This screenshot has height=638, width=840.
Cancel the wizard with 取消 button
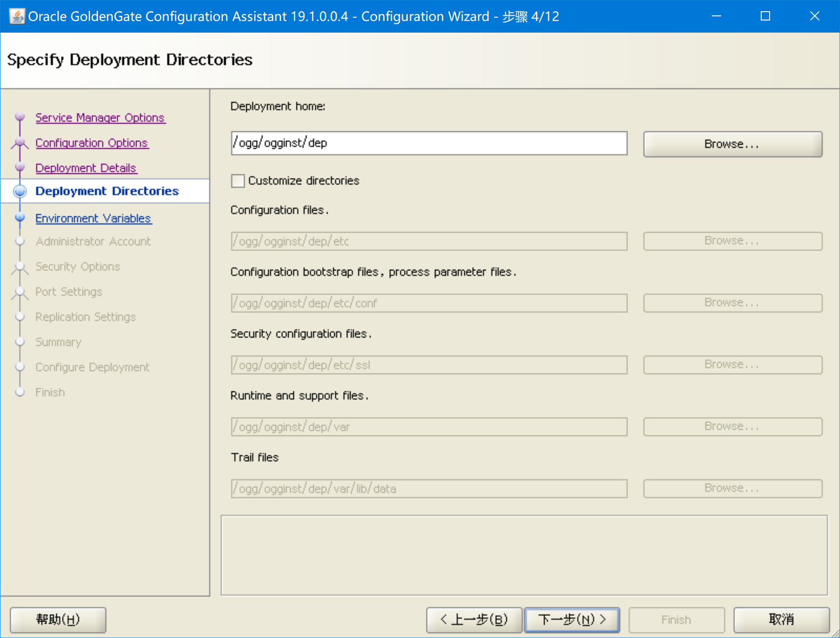(782, 620)
